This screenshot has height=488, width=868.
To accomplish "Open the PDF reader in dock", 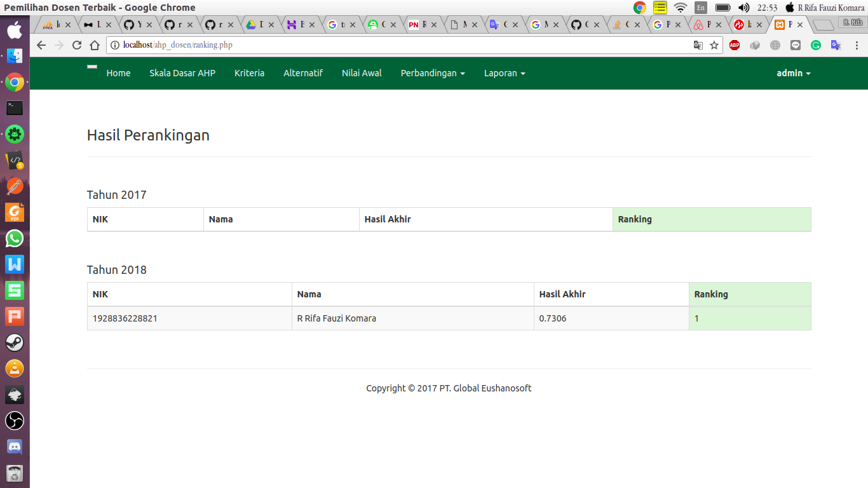I will [15, 212].
